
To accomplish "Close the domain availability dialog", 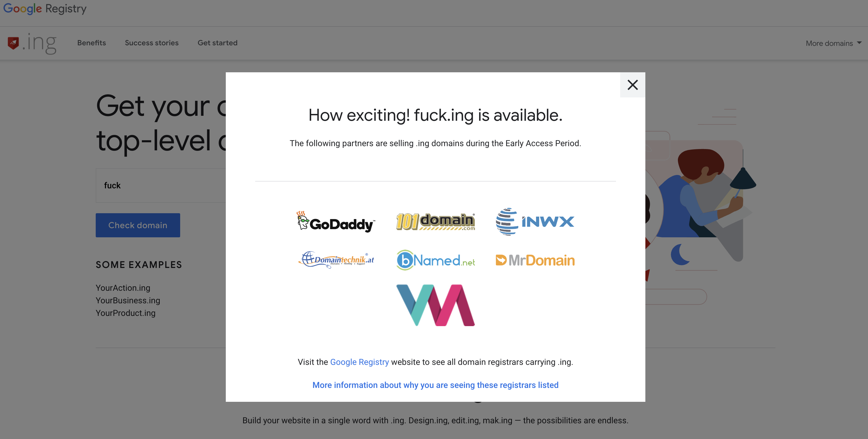I will pos(633,85).
